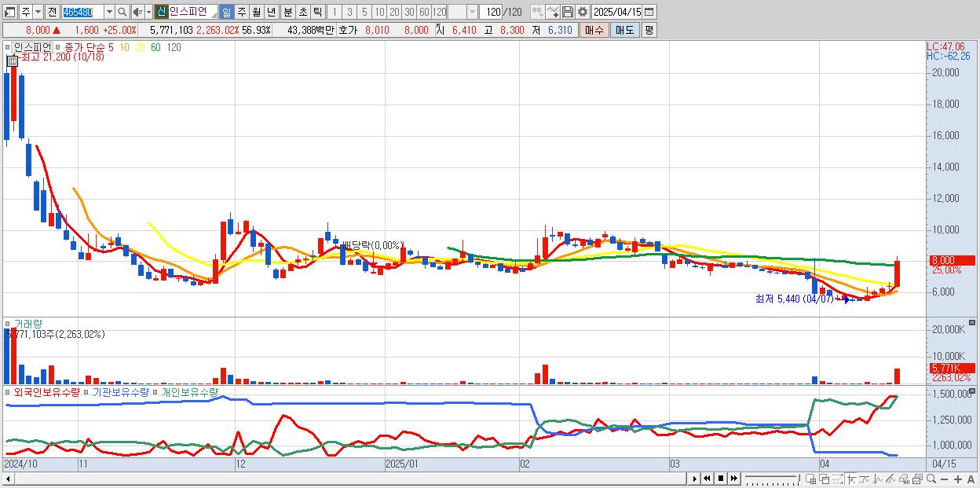Viewport: 980px width, 488px height.
Task: Click the 외국인보유수량 legend label
Action: (46, 391)
